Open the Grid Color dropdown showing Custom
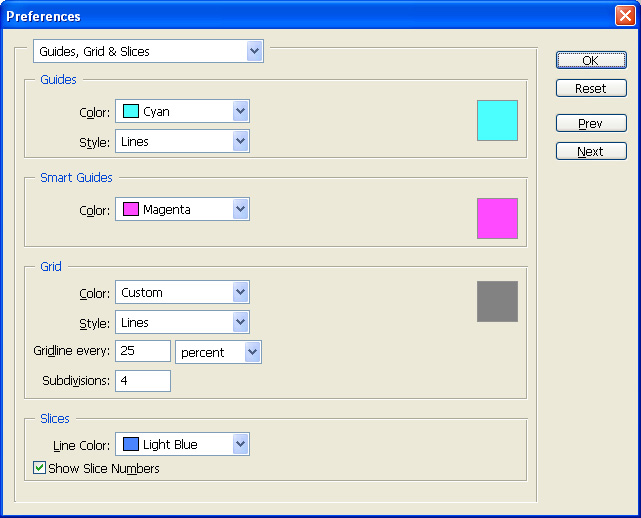The image size is (641, 518). 182,292
